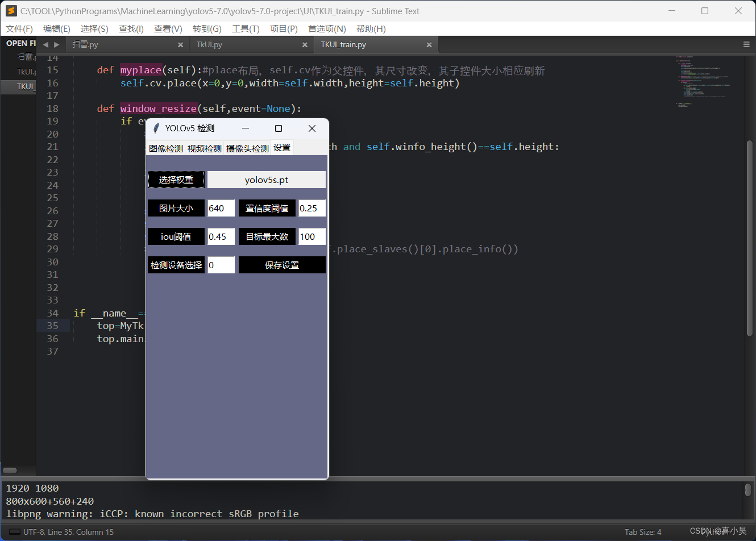Click the console output panel scrollbar
The height and width of the screenshot is (541, 756).
click(748, 489)
